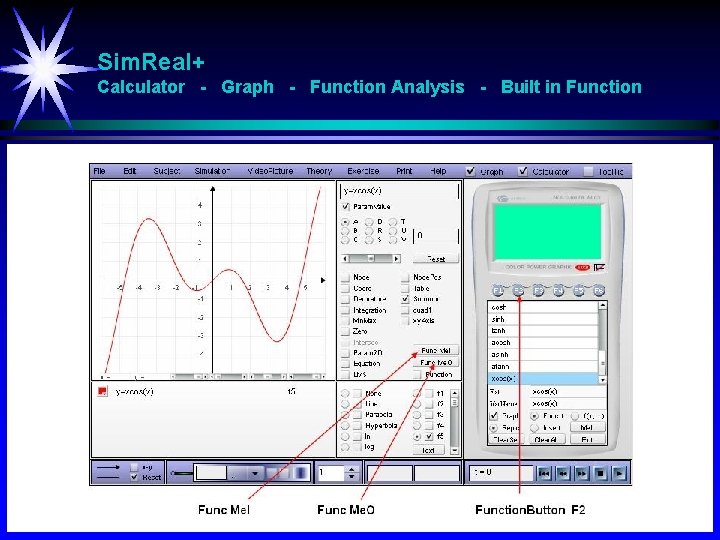Click scroll-up arrow of f1-f5 list
Screen dimensions: 720x540
(x=454, y=394)
